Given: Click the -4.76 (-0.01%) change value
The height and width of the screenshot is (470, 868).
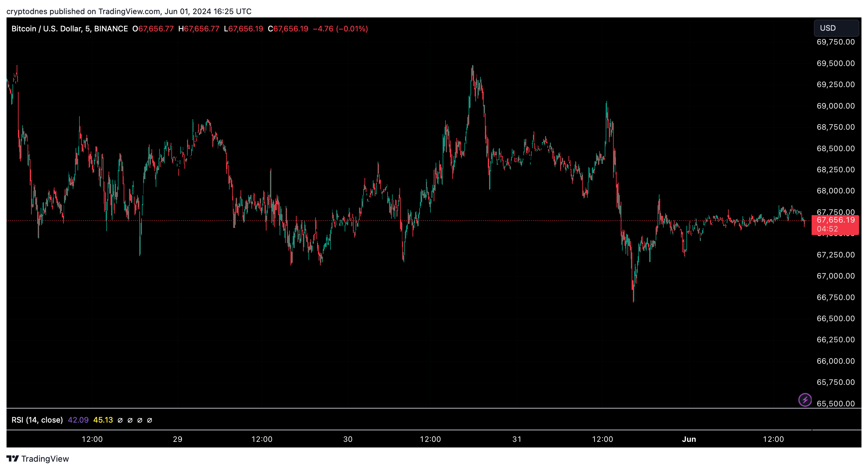Looking at the screenshot, I should (340, 28).
